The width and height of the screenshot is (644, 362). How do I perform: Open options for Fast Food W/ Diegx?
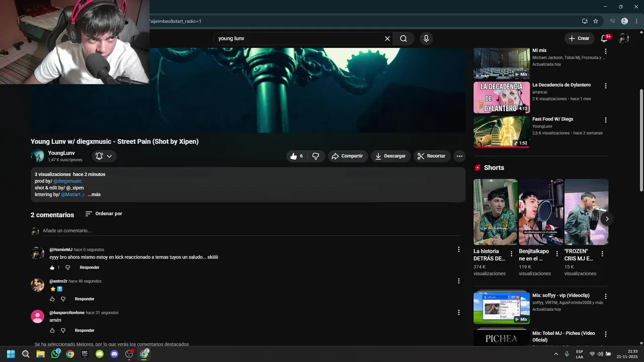606,120
